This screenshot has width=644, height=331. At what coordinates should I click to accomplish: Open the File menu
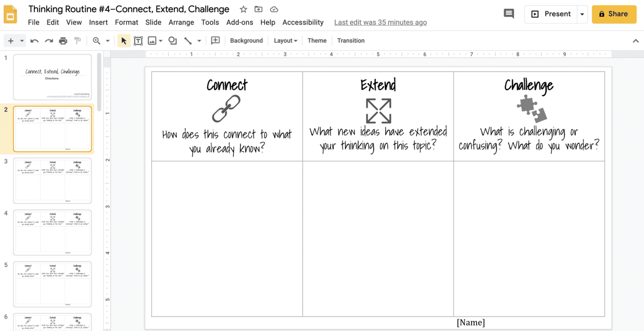[33, 23]
